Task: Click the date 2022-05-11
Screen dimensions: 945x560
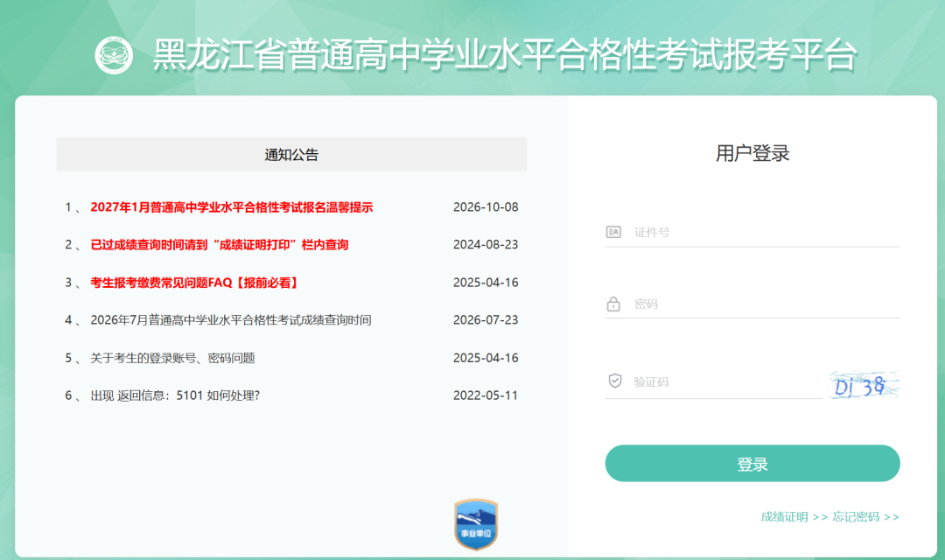Action: click(486, 395)
